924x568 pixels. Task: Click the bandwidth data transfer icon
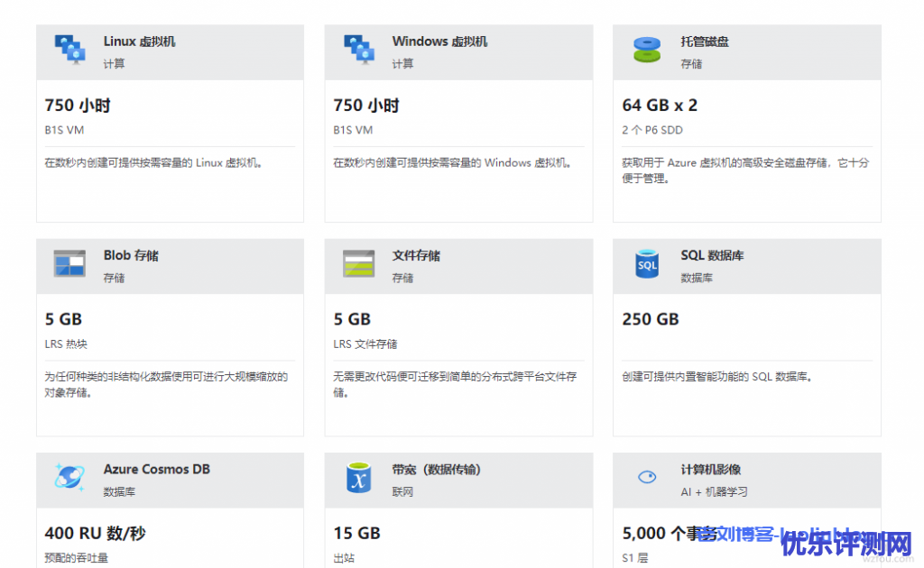coord(358,477)
